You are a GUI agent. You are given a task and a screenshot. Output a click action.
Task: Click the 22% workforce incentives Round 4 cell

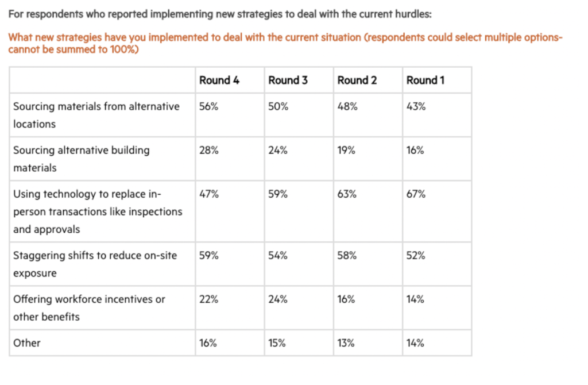coord(208,299)
